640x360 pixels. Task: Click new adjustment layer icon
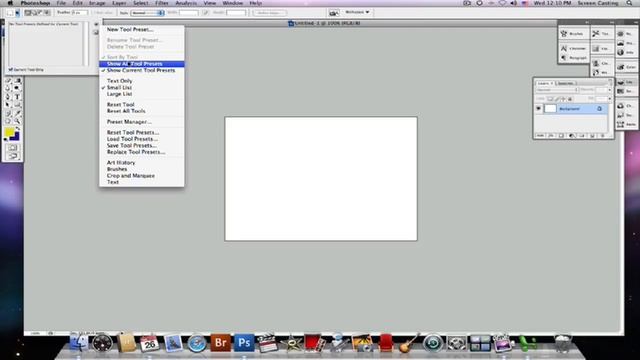pos(572,136)
